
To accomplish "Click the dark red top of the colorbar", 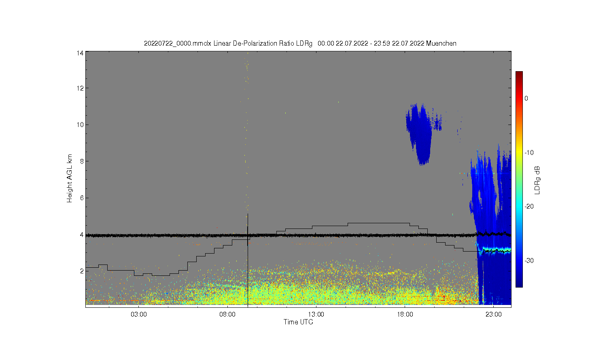I will [519, 75].
